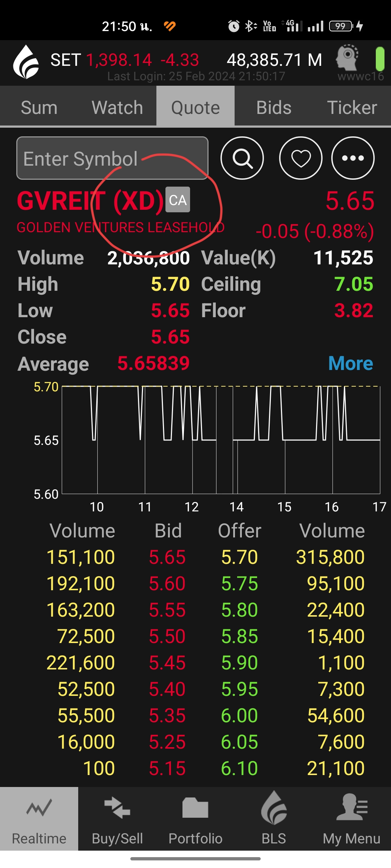Select offer price 5.95
The width and height of the screenshot is (391, 868).
pos(240,689)
